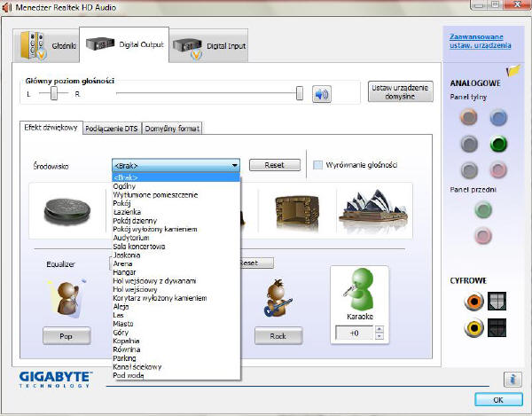This screenshot has height=416, width=532.
Task: Select Pod wodą environment option
Action: click(176, 375)
